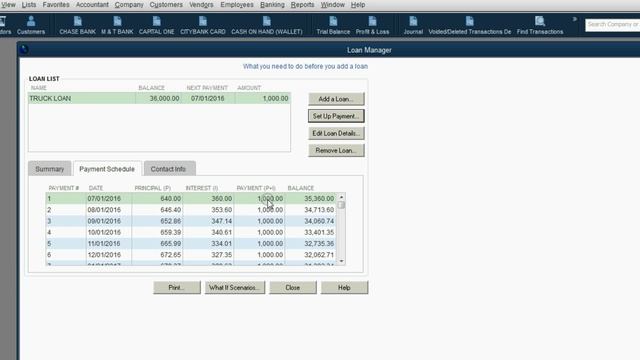
Task: Open the Profit & Loss report icon
Action: (x=372, y=25)
